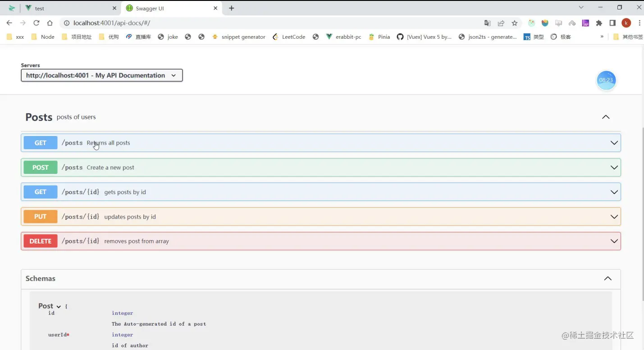This screenshot has height=350, width=644.
Task: Open the tab search chevron
Action: (581, 7)
